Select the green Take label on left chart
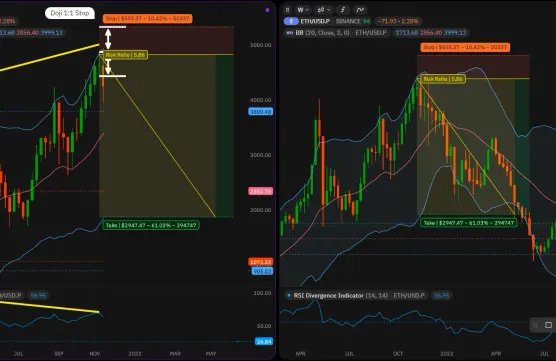The height and width of the screenshot is (361, 556). pyautogui.click(x=151, y=225)
